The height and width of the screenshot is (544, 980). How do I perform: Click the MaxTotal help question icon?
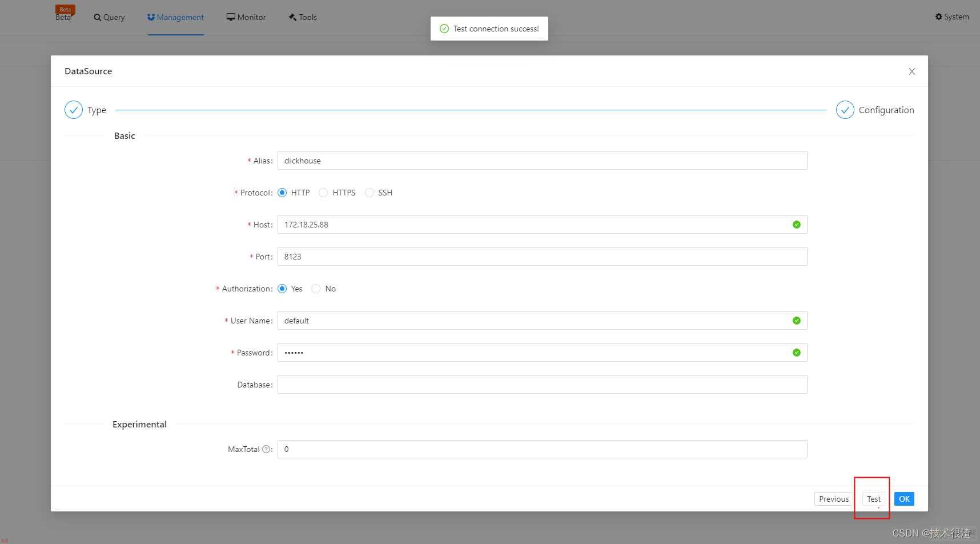[266, 449]
